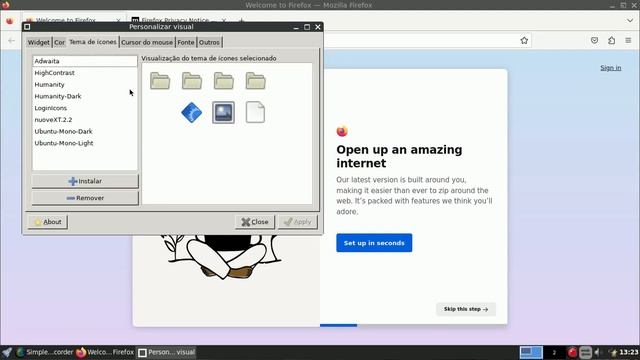Switch to SimpleScreenRecorder taskbar entry

(x=44, y=352)
